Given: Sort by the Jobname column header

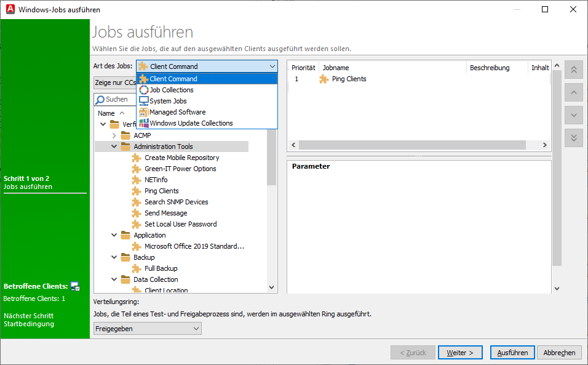Looking at the screenshot, I should [x=336, y=68].
